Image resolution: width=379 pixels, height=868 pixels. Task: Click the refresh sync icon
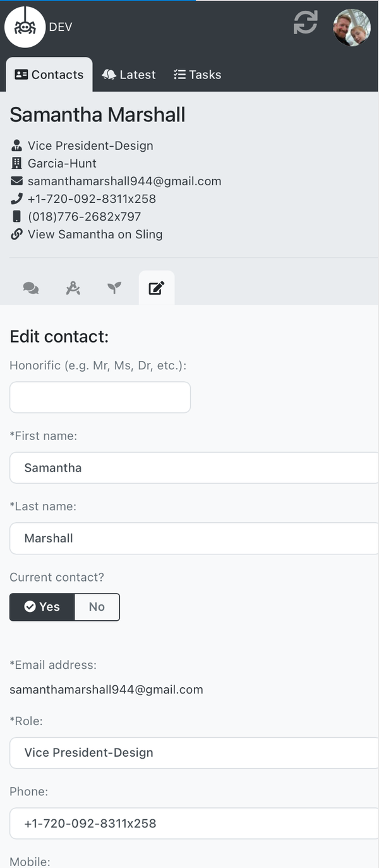[x=306, y=23]
